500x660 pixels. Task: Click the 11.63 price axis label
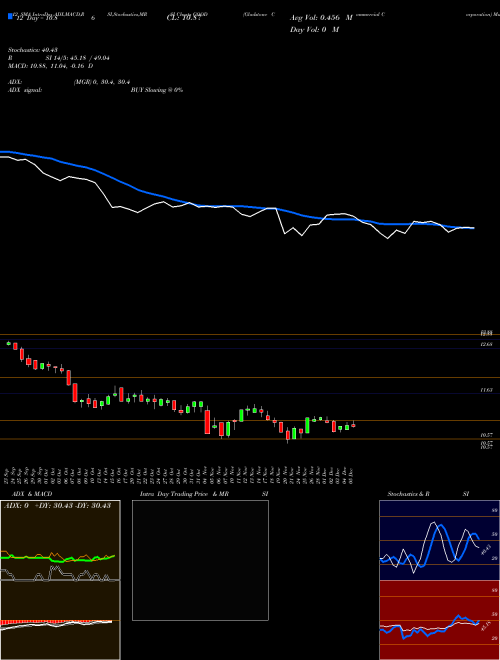coord(487,390)
